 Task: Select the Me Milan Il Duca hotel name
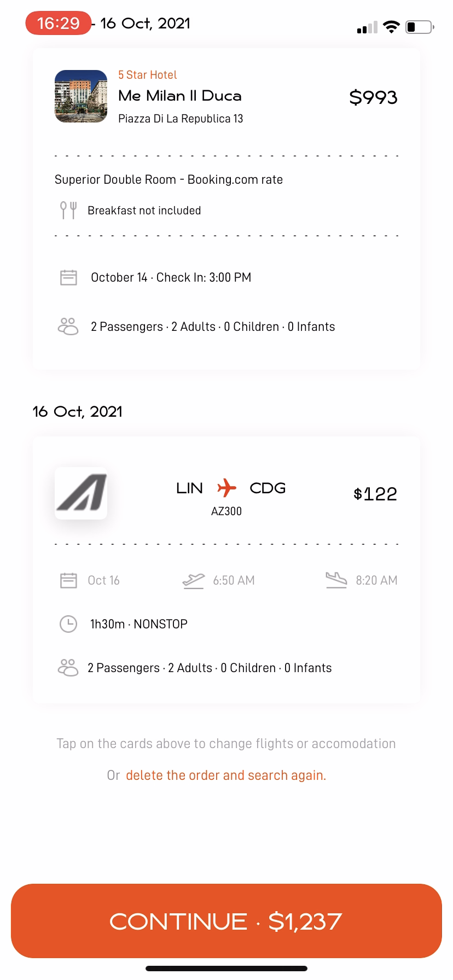180,96
